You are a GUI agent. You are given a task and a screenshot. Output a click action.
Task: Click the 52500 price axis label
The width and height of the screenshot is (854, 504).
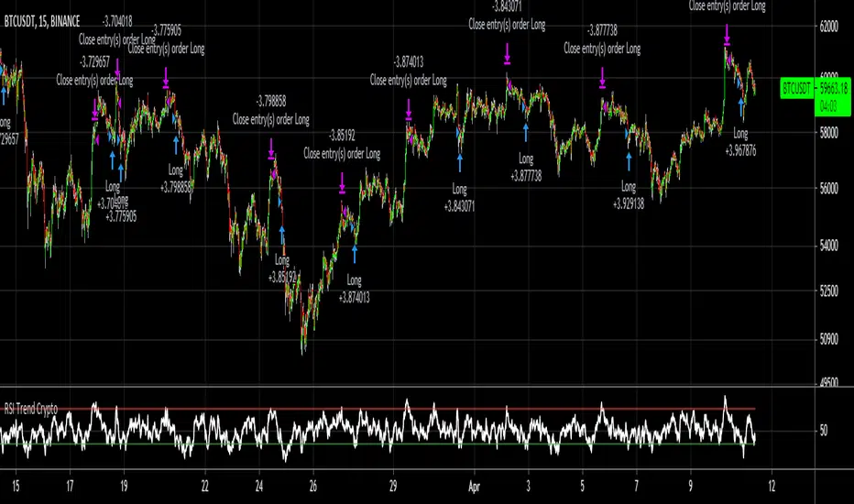pos(828,291)
